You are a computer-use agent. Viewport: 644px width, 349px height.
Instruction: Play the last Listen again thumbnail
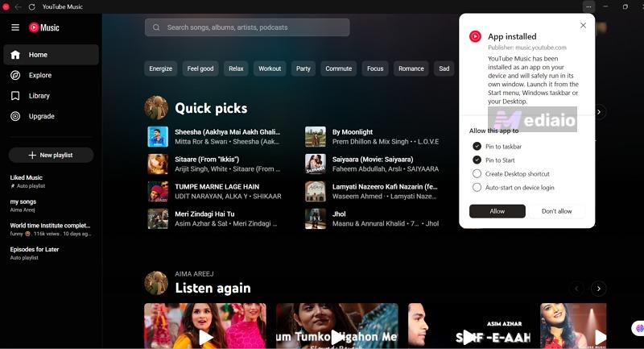point(573,326)
